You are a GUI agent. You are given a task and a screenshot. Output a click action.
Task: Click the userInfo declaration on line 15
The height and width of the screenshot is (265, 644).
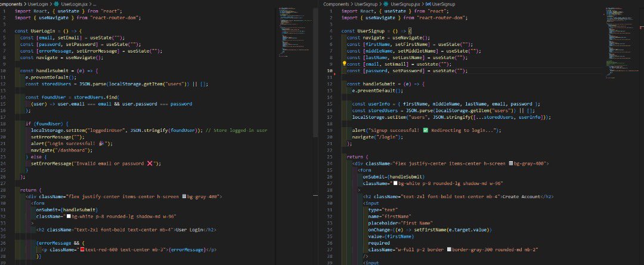pyautogui.click(x=446, y=104)
